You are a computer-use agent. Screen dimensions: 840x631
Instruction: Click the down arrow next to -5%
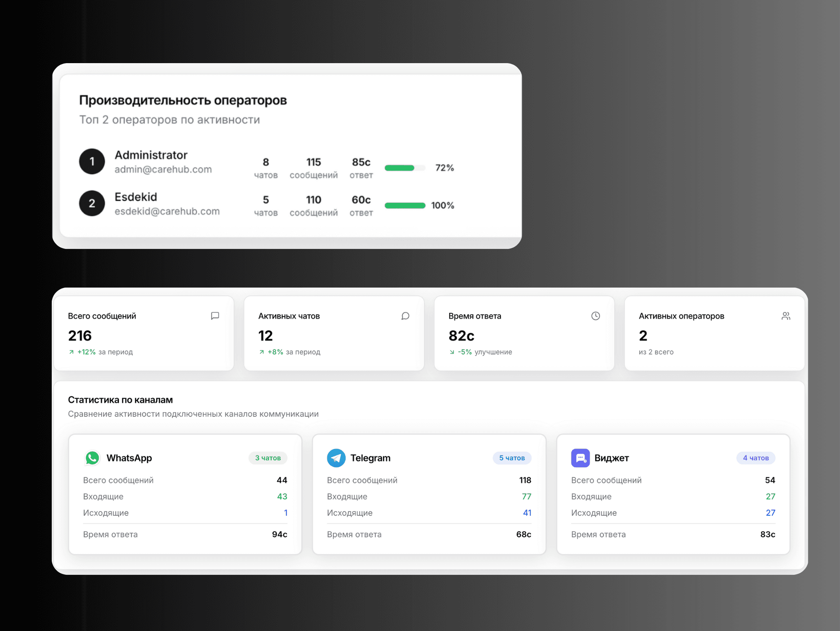tap(452, 352)
